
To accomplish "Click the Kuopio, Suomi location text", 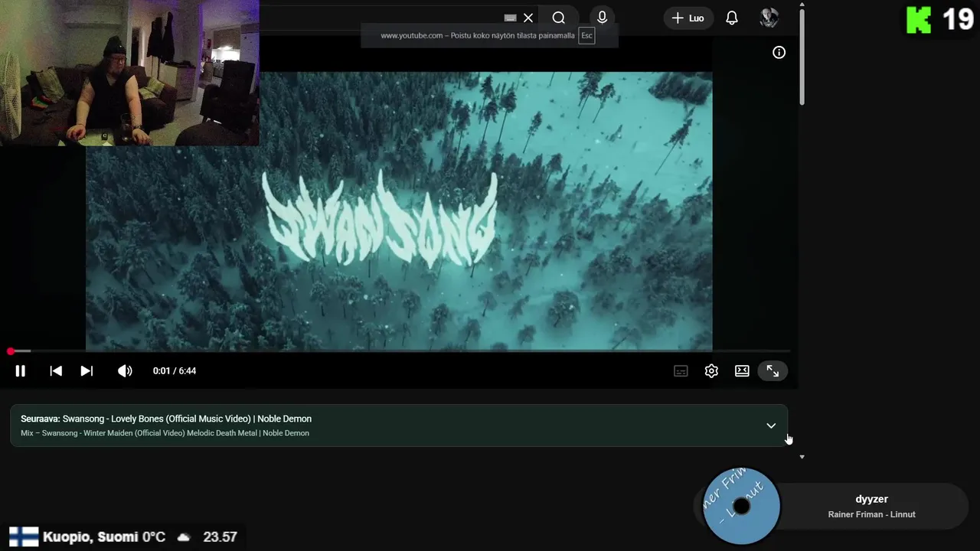I will tap(90, 537).
